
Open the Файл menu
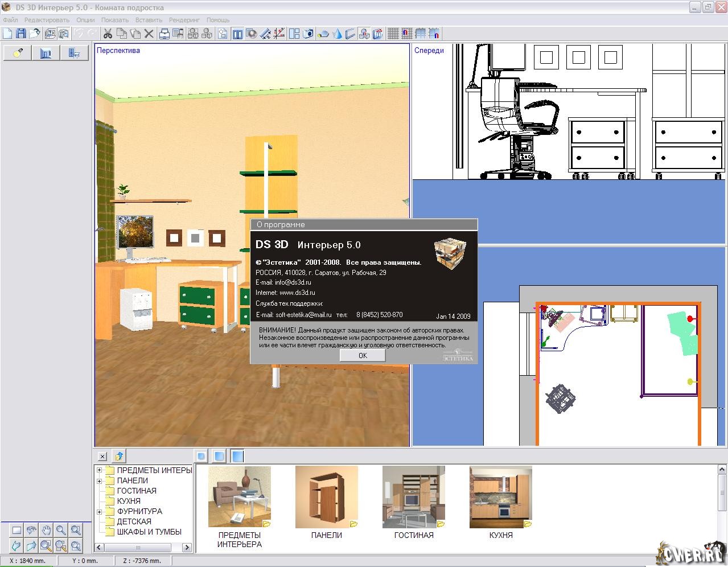(10, 20)
